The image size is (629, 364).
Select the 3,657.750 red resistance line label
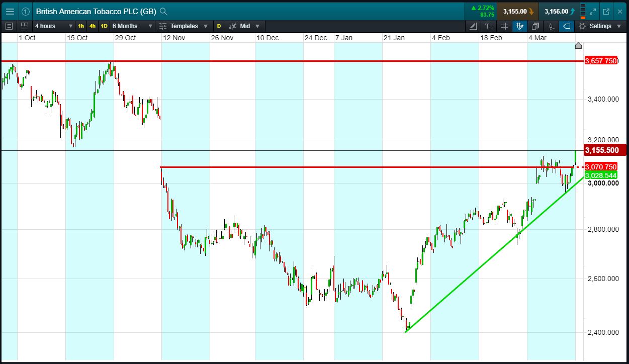(x=601, y=61)
